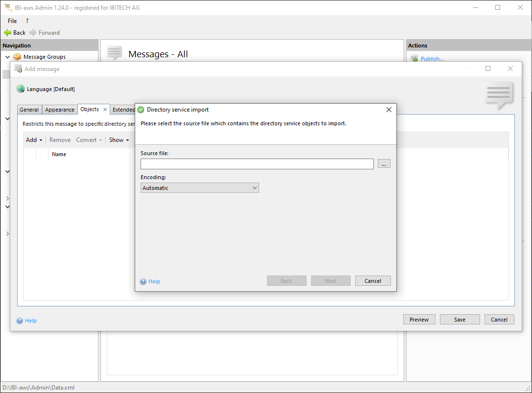
Task: Click Help icon at bottom of Add message window
Action: [20, 321]
